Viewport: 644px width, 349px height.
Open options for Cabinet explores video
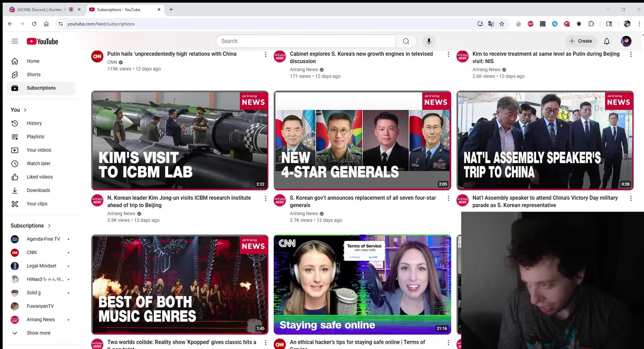click(448, 54)
